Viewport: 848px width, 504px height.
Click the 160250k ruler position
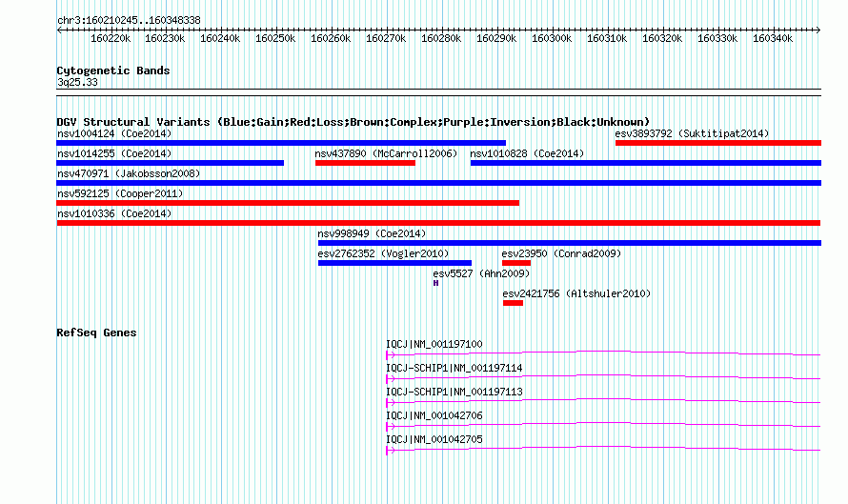click(x=275, y=38)
